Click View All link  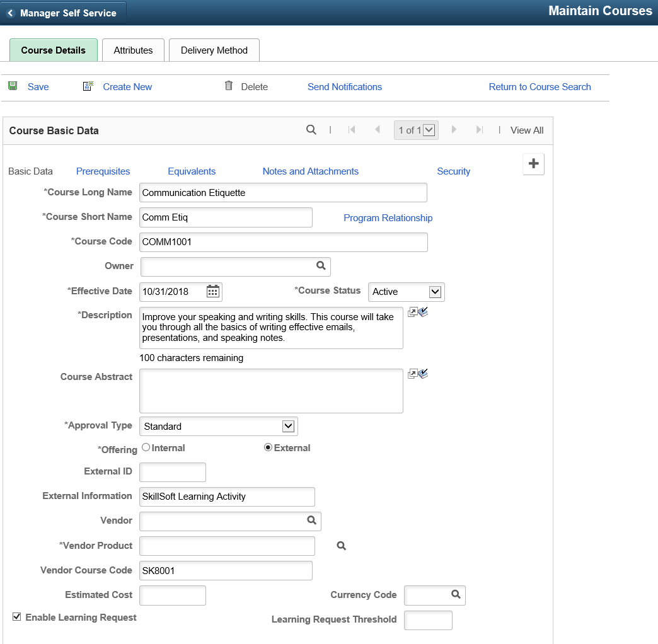[527, 130]
